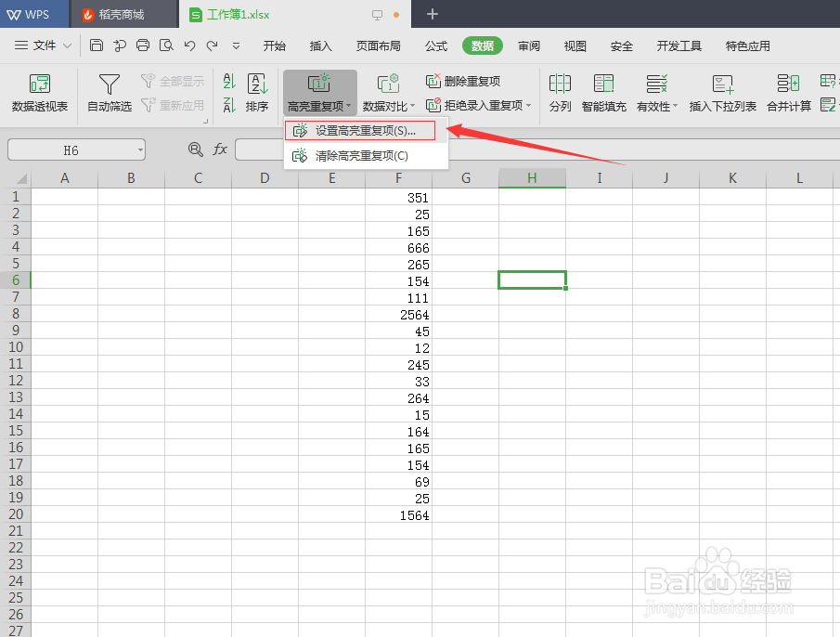Select column A header
The image size is (840, 637).
[x=64, y=178]
